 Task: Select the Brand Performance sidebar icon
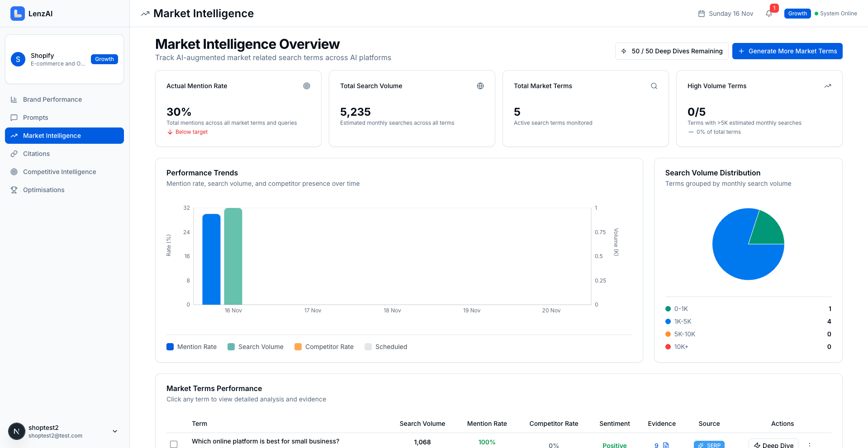(15, 99)
